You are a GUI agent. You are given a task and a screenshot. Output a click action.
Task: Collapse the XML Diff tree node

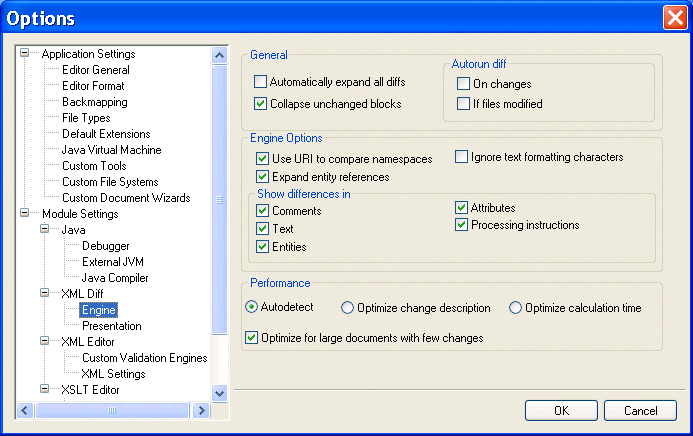[x=45, y=294]
